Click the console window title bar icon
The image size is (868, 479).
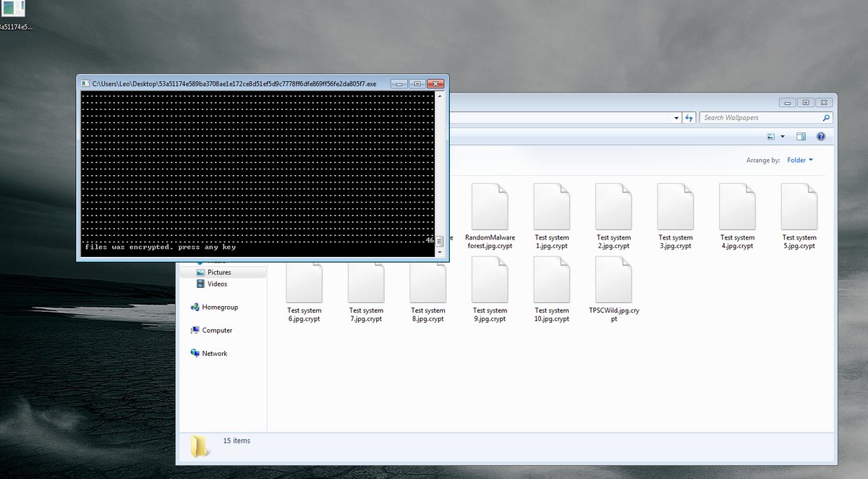[x=85, y=83]
